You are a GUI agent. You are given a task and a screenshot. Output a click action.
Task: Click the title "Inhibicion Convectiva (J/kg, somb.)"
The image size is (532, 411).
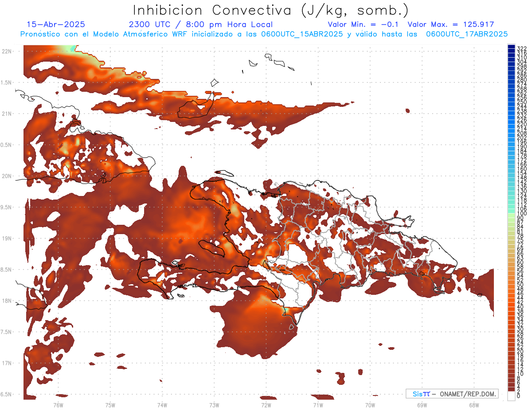270,11
